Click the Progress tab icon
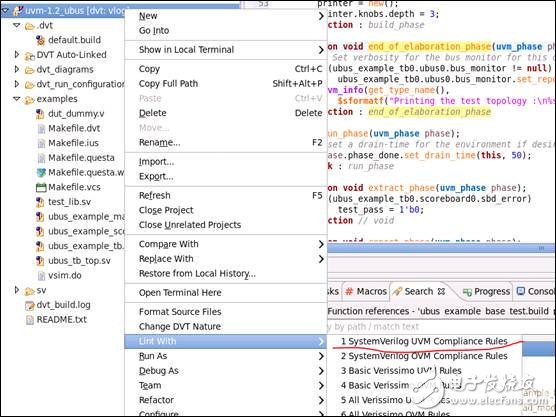The height and width of the screenshot is (417, 556). coord(467,292)
